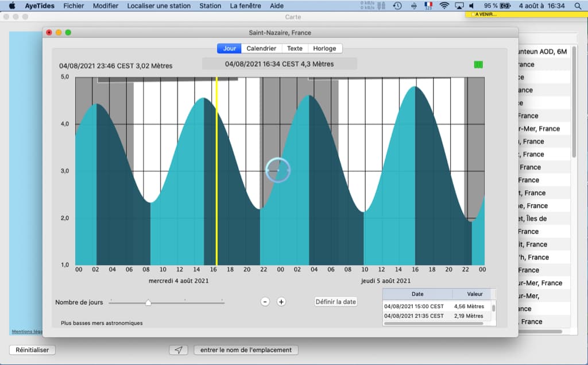The height and width of the screenshot is (365, 588).
Task: Click the battery 95% status icon
Action: pos(497,6)
